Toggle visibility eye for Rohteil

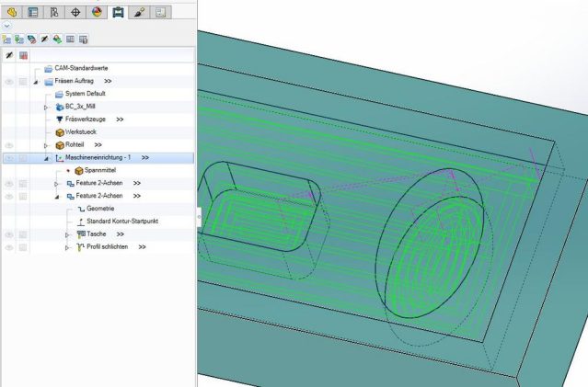click(9, 145)
